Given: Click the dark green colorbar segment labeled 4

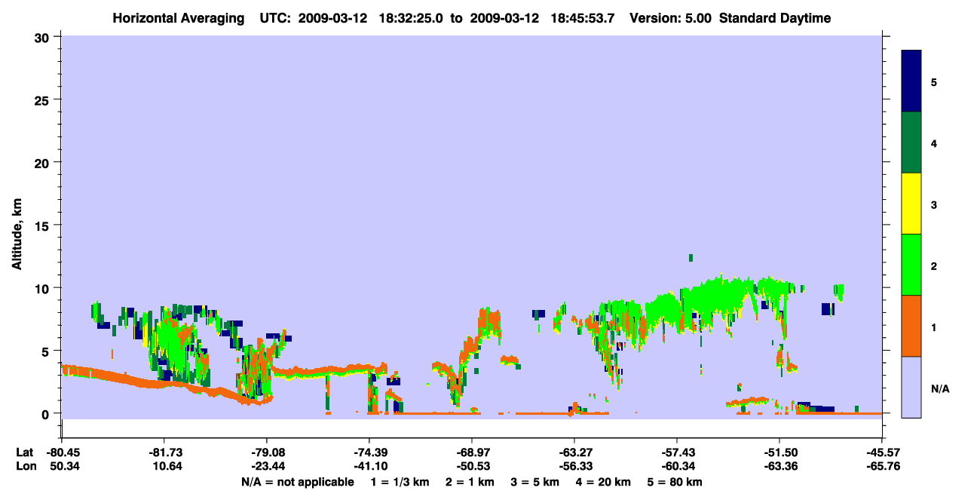Looking at the screenshot, I should coord(911,143).
